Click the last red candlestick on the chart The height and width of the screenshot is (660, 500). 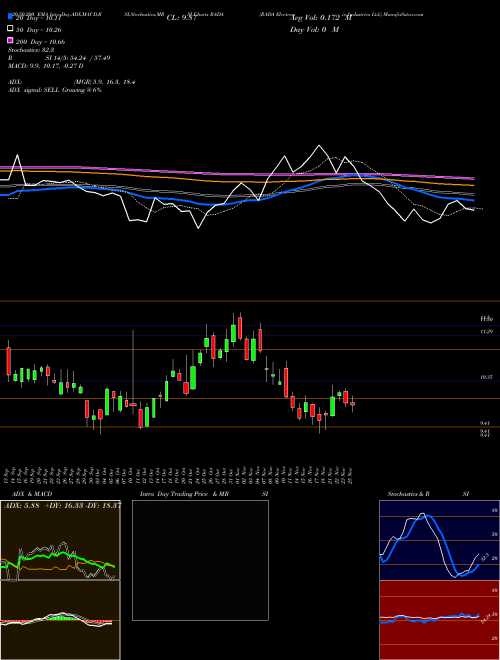click(352, 404)
